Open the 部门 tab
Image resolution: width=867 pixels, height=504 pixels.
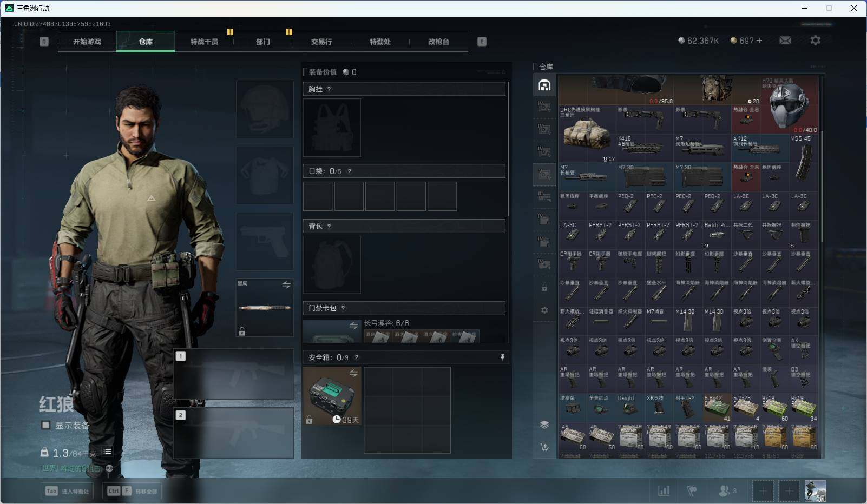click(x=262, y=42)
